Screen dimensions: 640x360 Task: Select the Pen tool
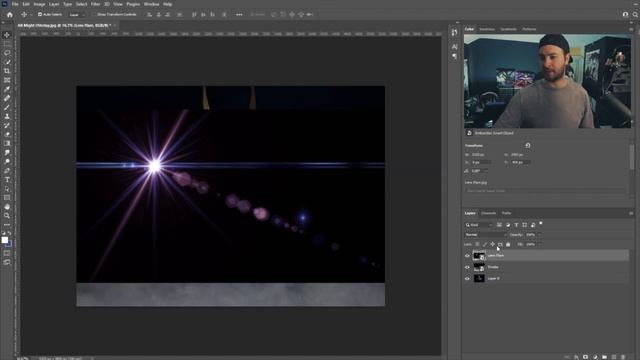click(7, 171)
